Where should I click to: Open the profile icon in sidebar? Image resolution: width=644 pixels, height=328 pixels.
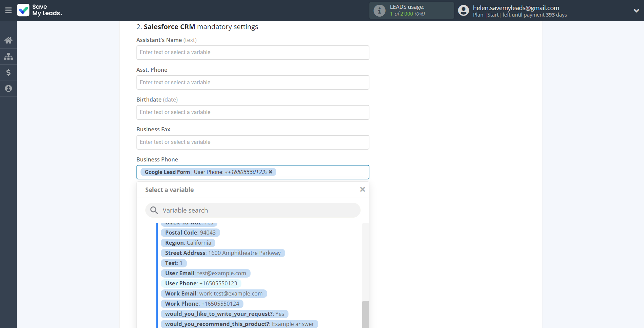pyautogui.click(x=8, y=88)
